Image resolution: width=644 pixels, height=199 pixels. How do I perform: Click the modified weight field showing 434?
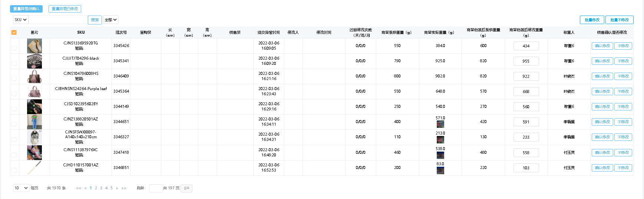[x=526, y=46]
